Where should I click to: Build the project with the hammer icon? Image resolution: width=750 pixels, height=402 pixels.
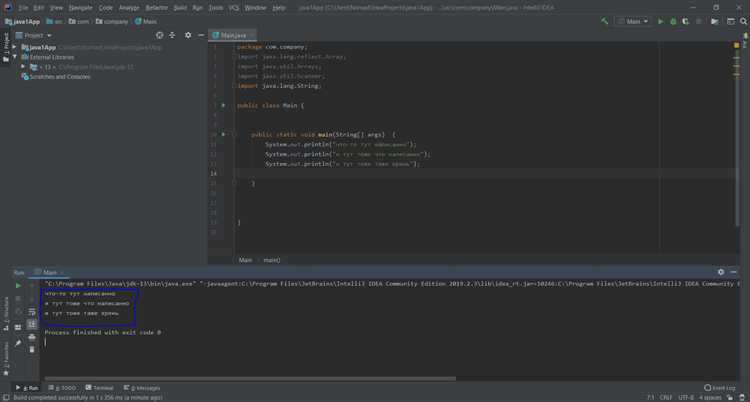click(605, 22)
